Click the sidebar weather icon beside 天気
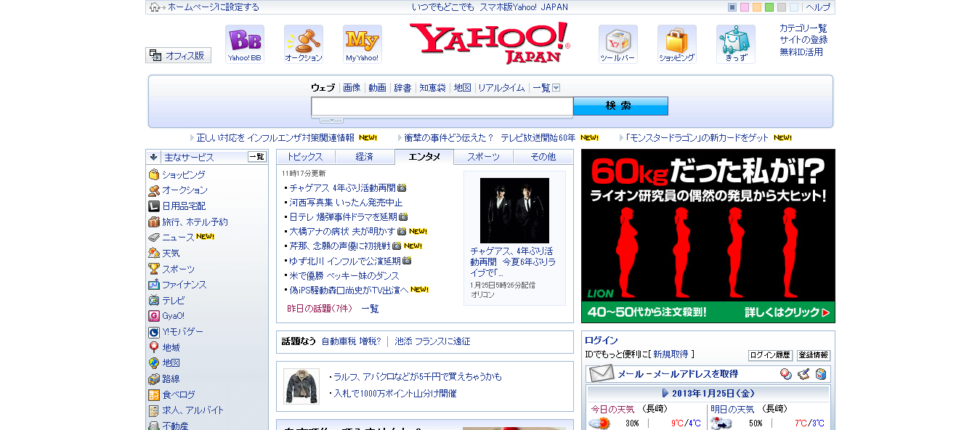Viewport: 980px width, 430px height. click(154, 253)
